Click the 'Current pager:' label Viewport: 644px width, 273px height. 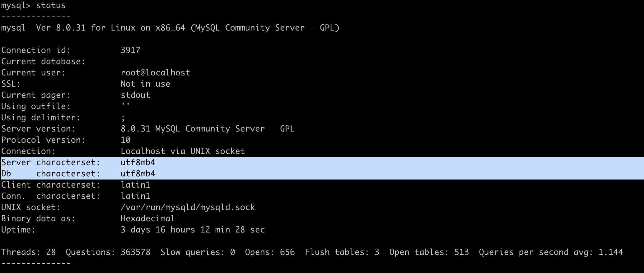(x=36, y=95)
